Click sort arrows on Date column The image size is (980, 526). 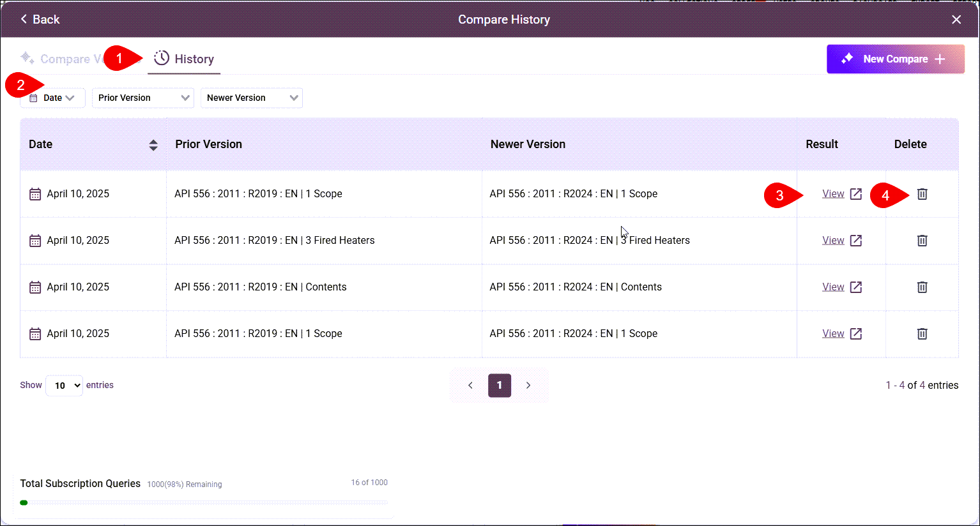coord(153,145)
